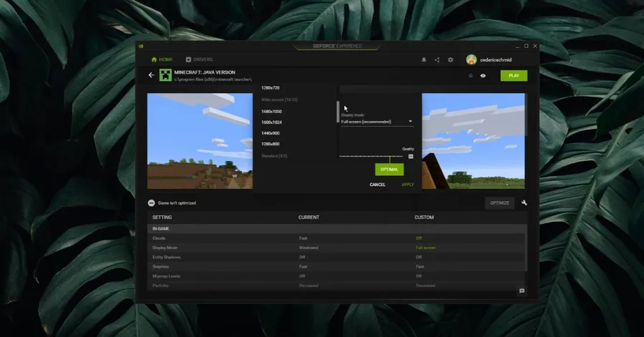This screenshot has height=337, width=644.
Task: Click the Quality end icon of slider
Action: (x=411, y=157)
